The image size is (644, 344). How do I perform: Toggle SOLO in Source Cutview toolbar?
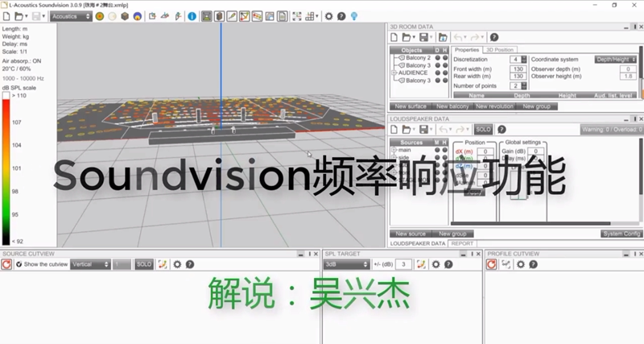tap(144, 264)
